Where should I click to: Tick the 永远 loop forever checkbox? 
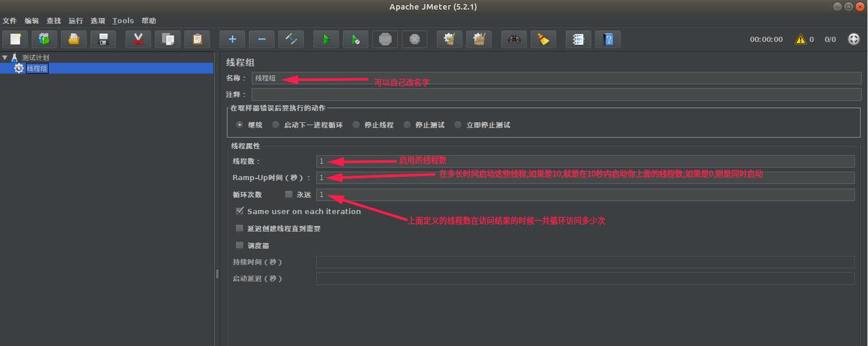pyautogui.click(x=289, y=194)
